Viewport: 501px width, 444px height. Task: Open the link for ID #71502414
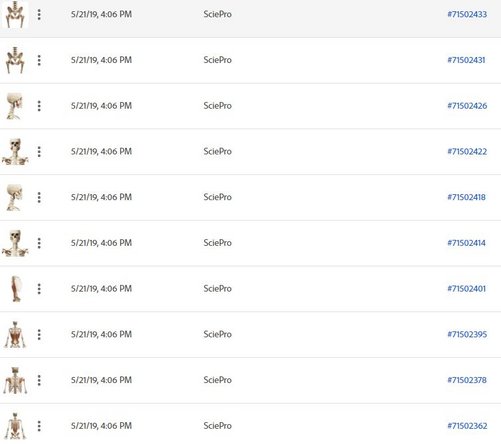coord(466,243)
